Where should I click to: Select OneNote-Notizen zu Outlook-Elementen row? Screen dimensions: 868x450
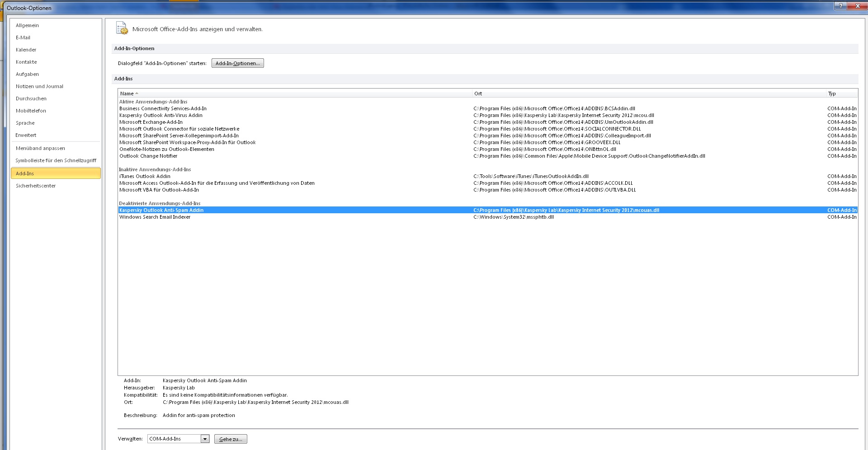tap(488, 149)
